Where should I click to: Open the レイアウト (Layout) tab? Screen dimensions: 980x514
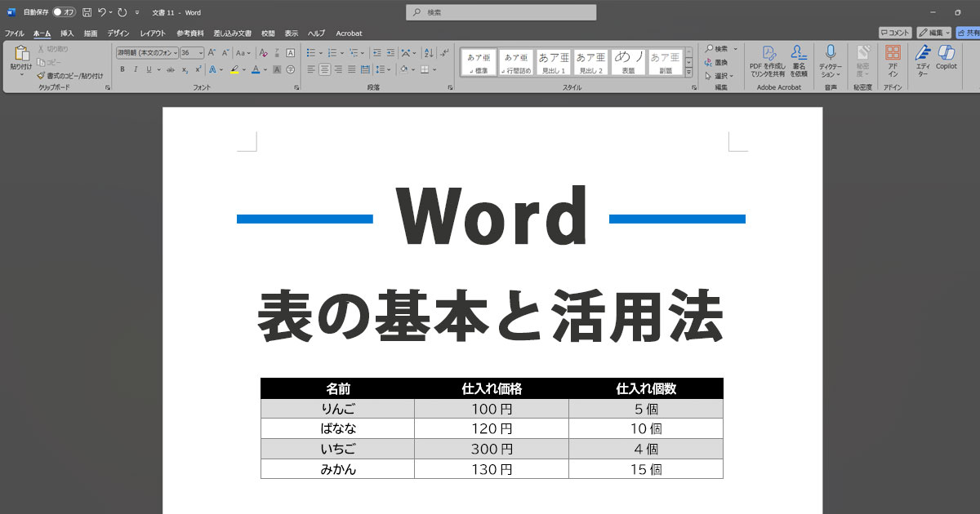153,33
